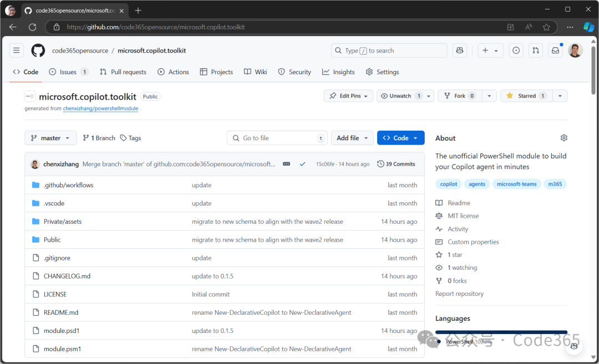
Task: Switch to the Projects tab
Action: (x=216, y=72)
